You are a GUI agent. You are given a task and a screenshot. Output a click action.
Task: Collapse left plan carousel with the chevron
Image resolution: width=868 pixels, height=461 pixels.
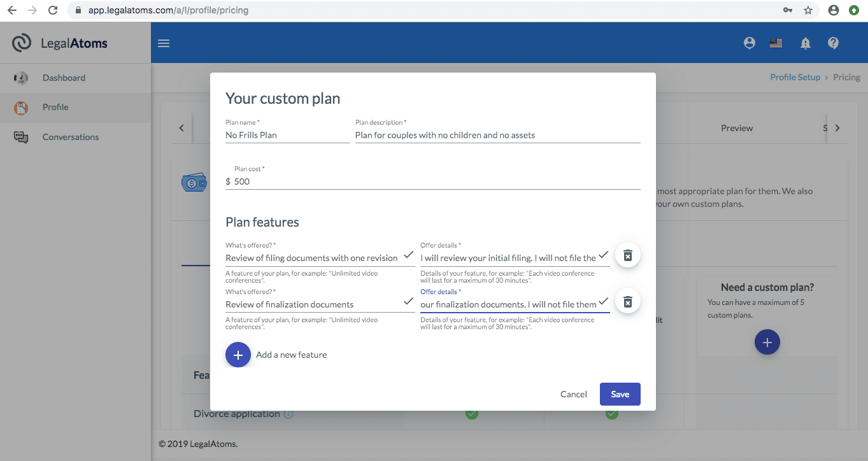[181, 127]
